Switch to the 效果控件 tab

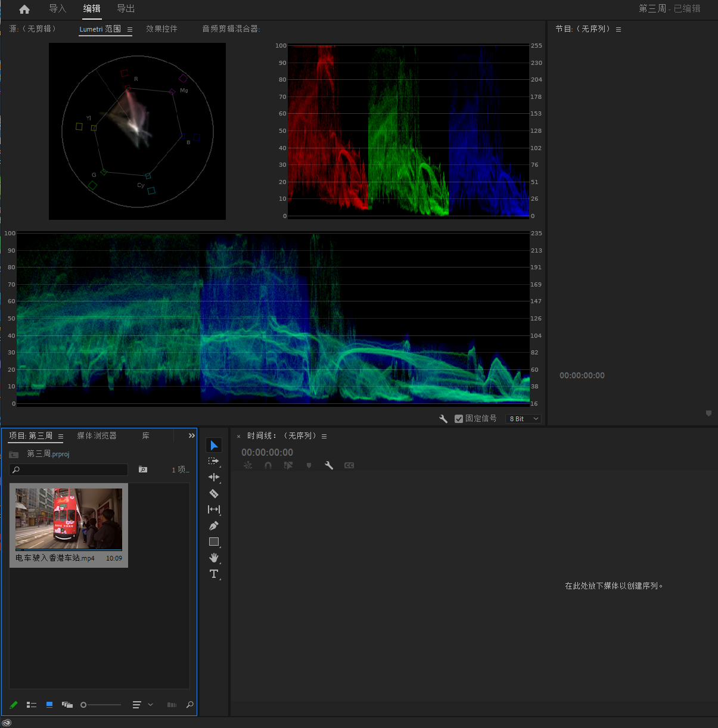(161, 29)
